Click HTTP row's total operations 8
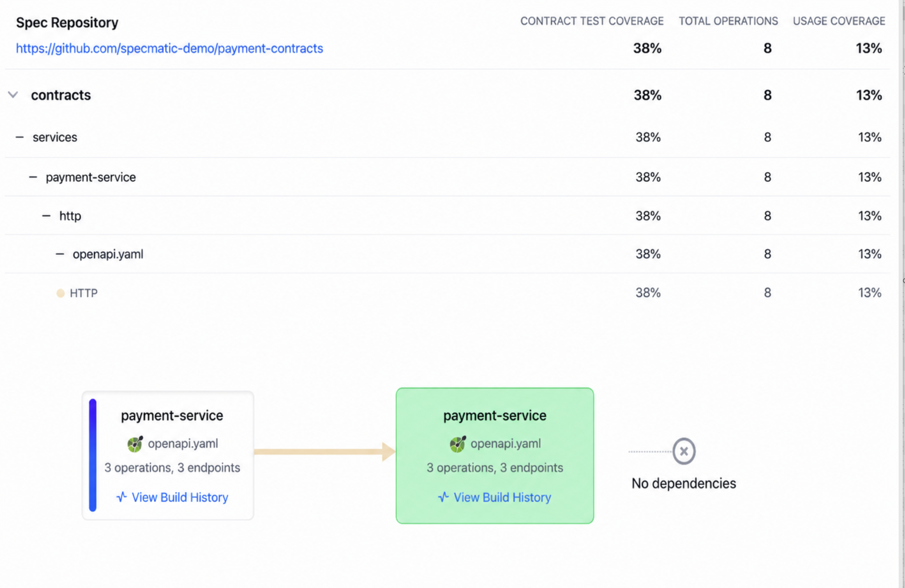 767,293
